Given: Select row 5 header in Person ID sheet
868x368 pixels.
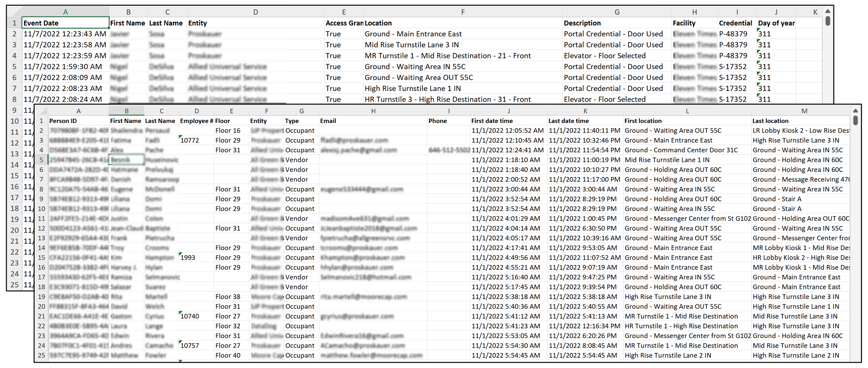Looking at the screenshot, I should [41, 160].
